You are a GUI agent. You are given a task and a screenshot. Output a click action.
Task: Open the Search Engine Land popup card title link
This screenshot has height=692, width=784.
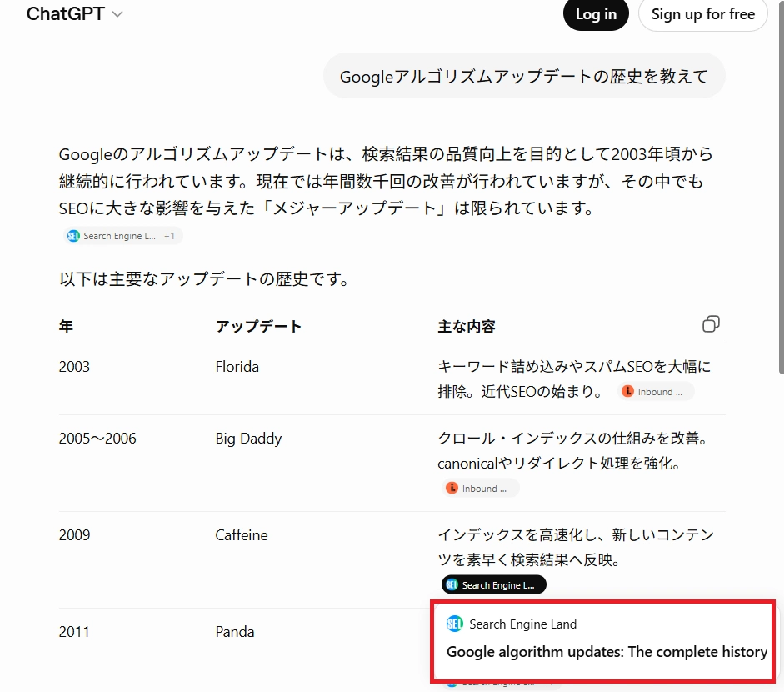point(607,652)
